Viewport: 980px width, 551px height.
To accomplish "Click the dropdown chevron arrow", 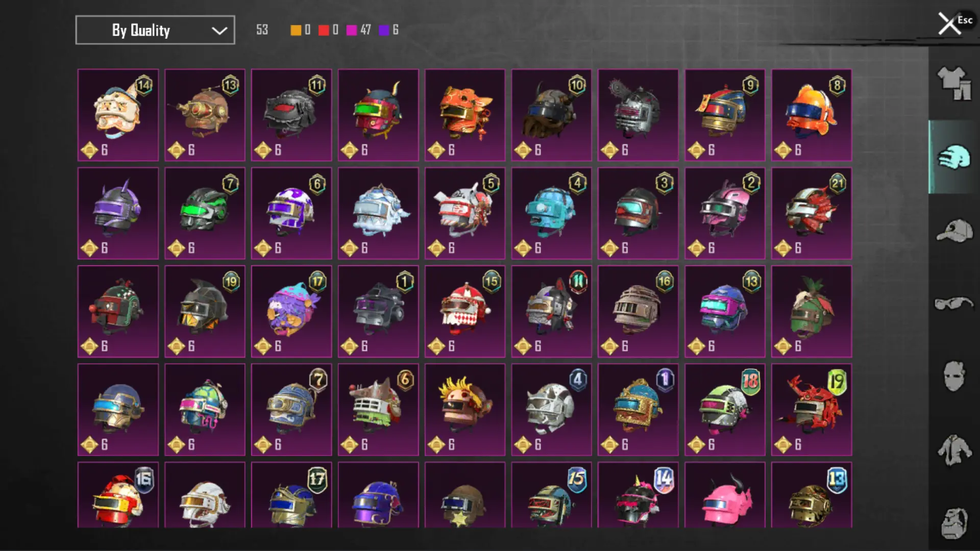I will point(219,31).
